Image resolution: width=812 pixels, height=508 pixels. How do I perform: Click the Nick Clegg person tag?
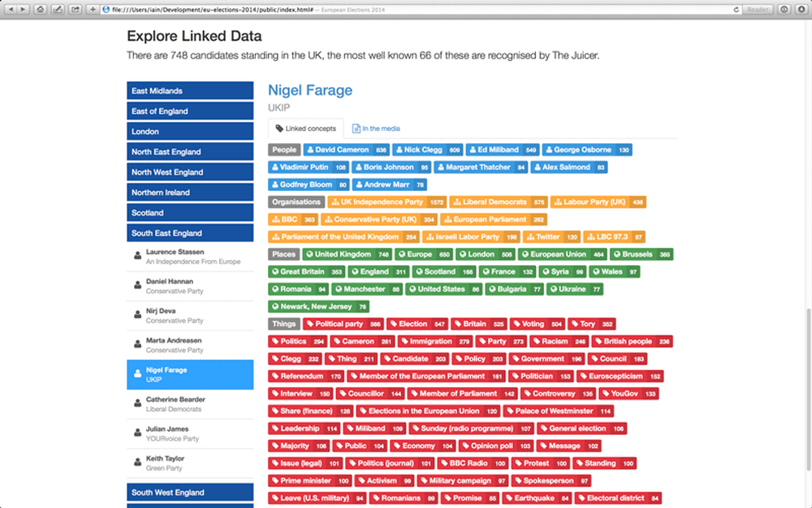click(x=428, y=150)
